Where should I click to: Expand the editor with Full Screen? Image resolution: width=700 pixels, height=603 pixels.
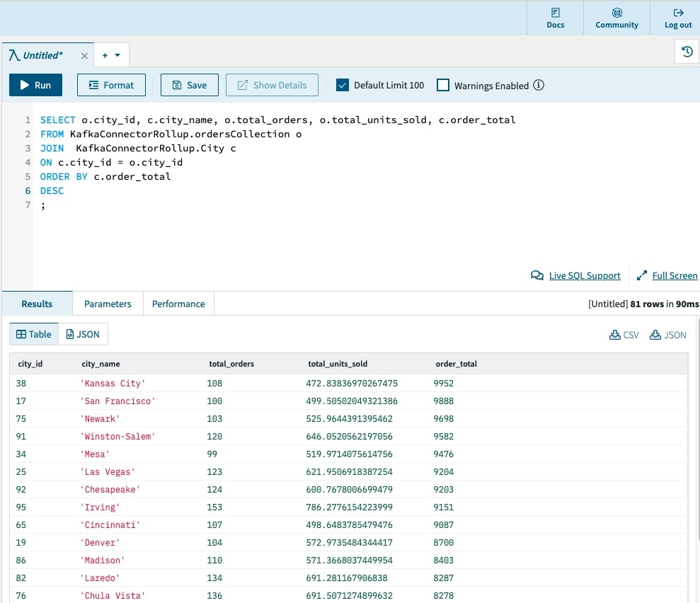pyautogui.click(x=674, y=275)
